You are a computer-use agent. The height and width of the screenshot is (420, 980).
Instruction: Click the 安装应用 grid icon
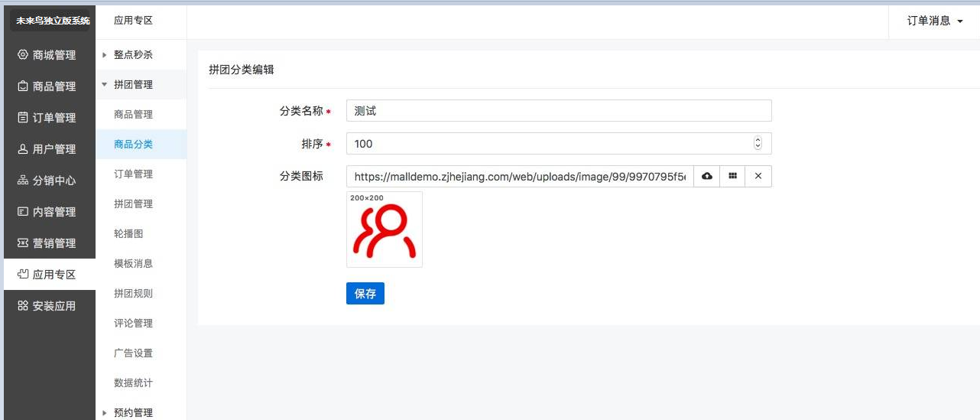coord(22,306)
